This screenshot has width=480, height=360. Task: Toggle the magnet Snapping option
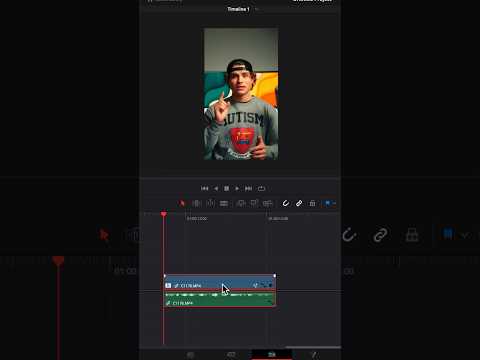tap(286, 203)
